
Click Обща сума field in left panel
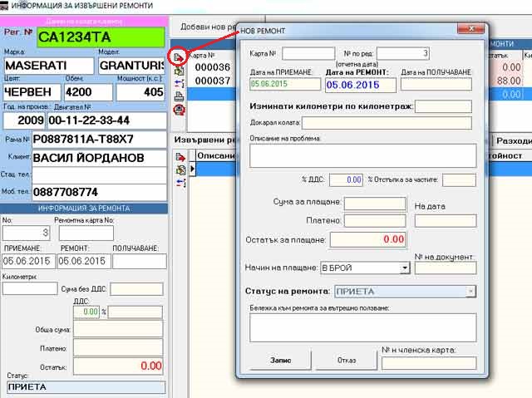click(118, 330)
